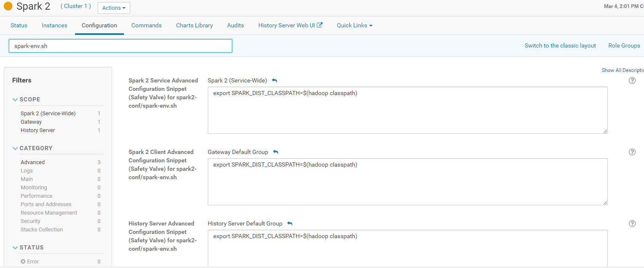Filter by Main category
The height and width of the screenshot is (268, 644).
(27, 179)
